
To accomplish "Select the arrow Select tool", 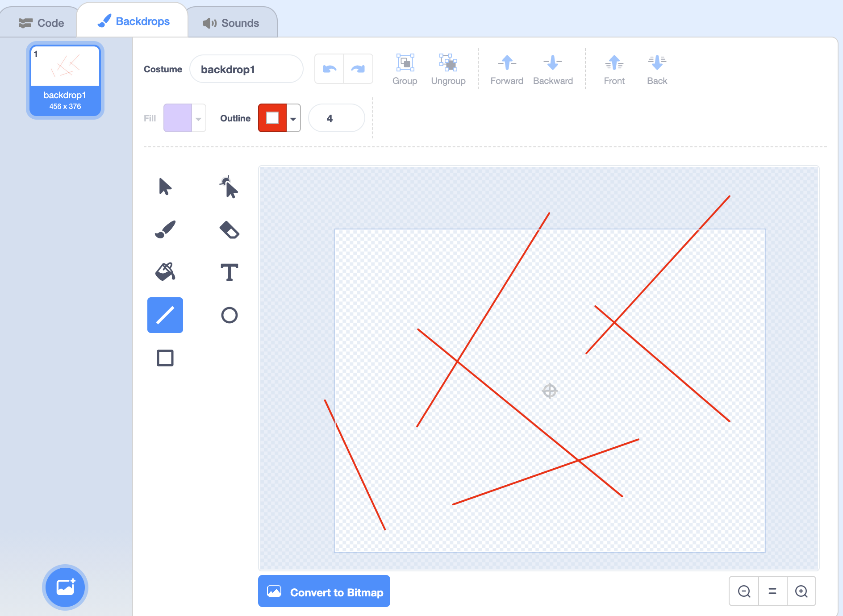I will [x=165, y=187].
